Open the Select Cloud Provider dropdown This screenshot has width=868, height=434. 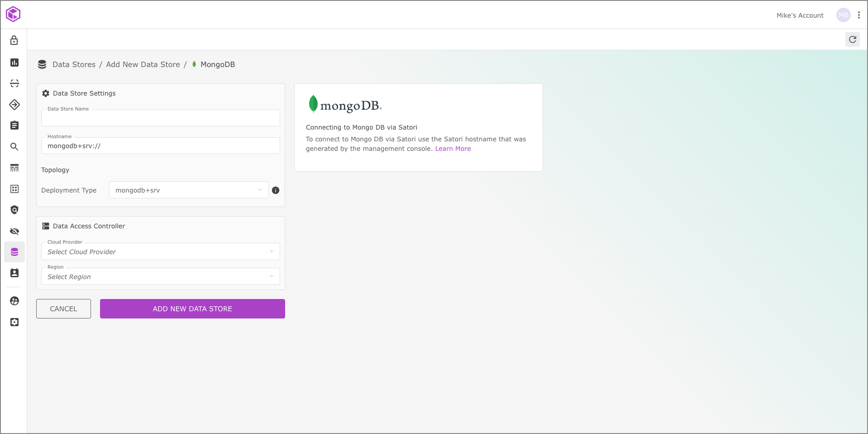pyautogui.click(x=160, y=252)
